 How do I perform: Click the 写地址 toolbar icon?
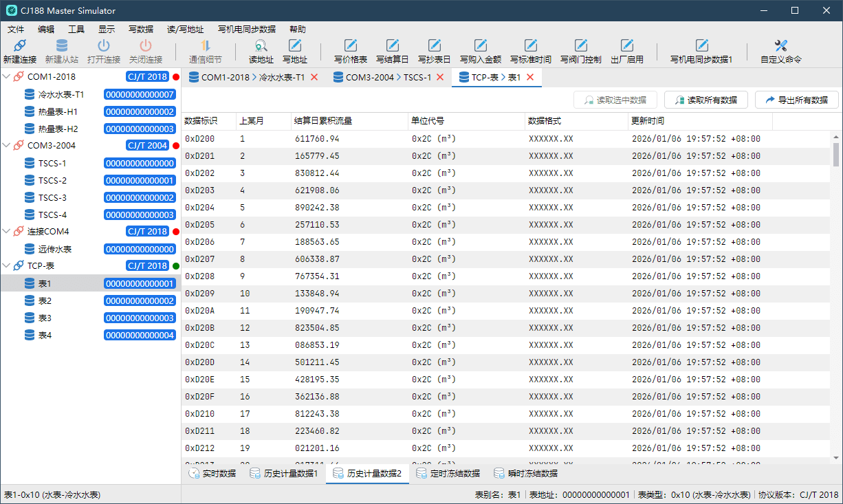tap(295, 46)
